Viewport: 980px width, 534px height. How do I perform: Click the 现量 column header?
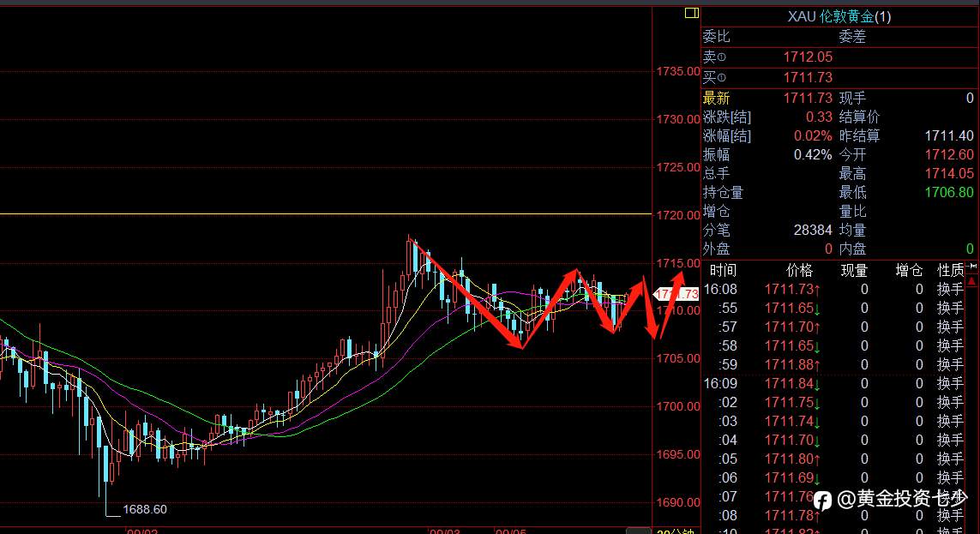[x=854, y=270]
